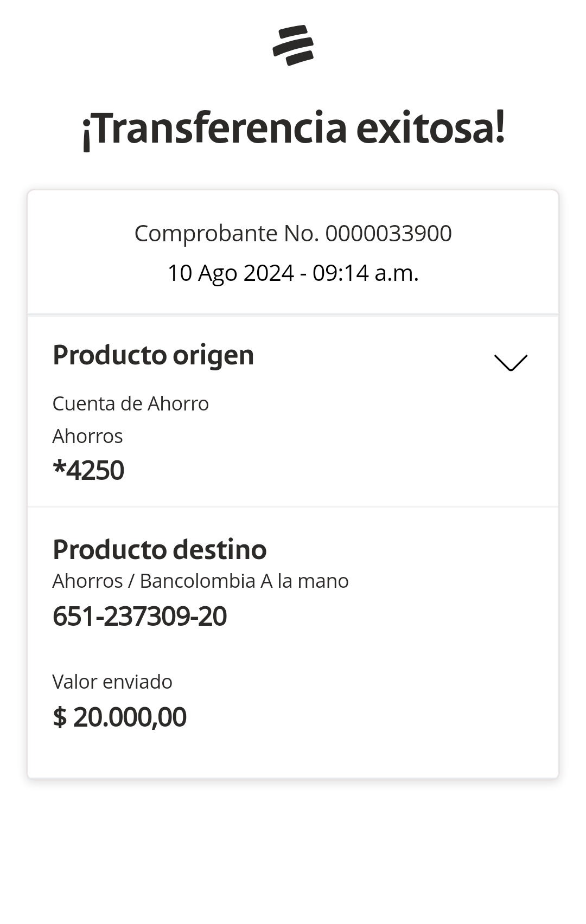
Task: Click the "Producto destino" heading
Action: pos(160,550)
